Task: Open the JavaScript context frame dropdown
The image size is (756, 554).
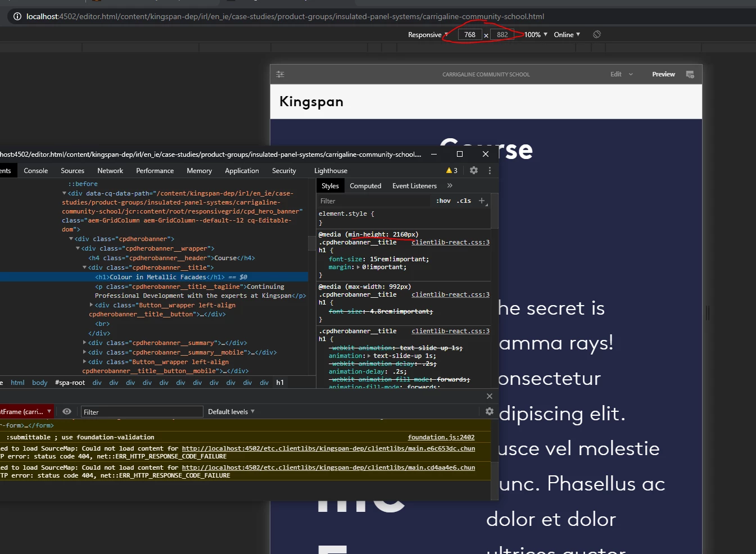Action: point(26,411)
